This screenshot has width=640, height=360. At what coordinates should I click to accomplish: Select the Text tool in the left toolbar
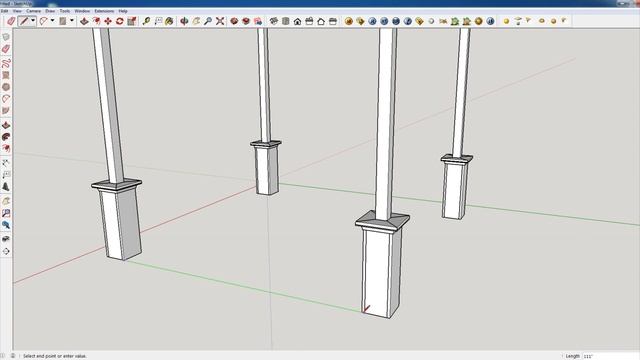pos(6,175)
